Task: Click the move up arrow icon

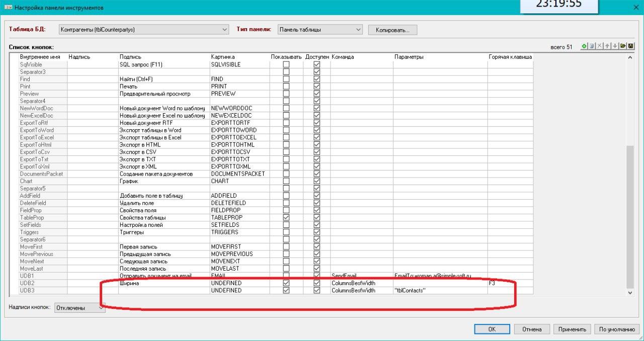Action: click(x=607, y=46)
